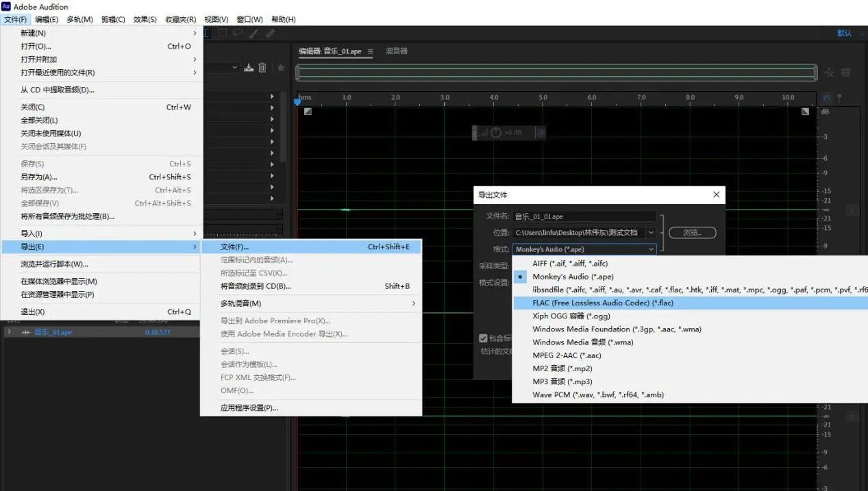The image size is (868, 491).
Task: Choose 从 CD 中提取音频(D)...
Action: pyautogui.click(x=101, y=90)
